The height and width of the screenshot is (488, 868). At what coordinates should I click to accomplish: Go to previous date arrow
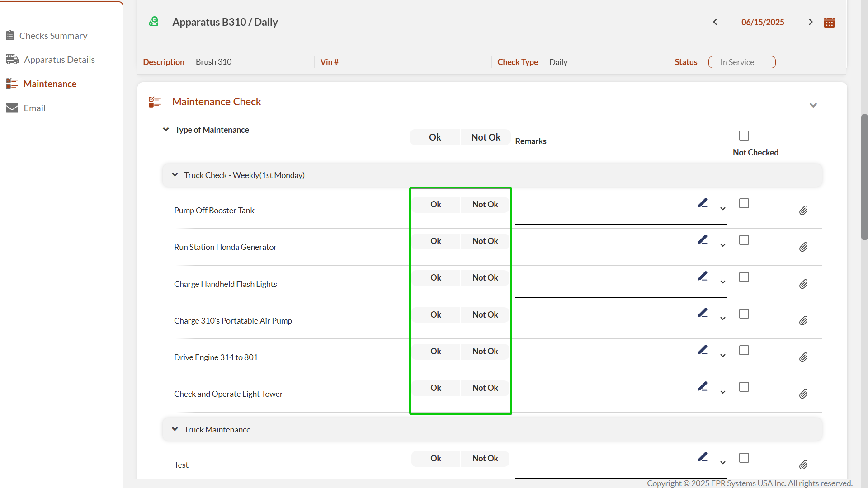715,22
